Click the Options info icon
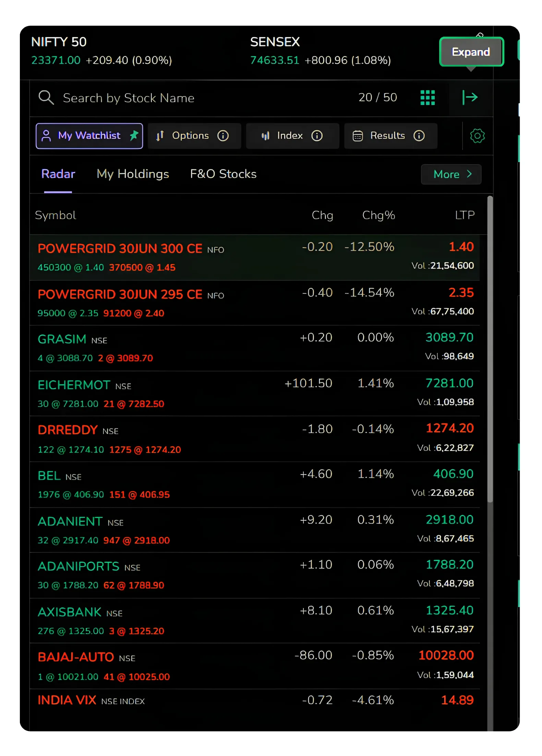Viewport: 542px width, 756px height. click(x=223, y=136)
